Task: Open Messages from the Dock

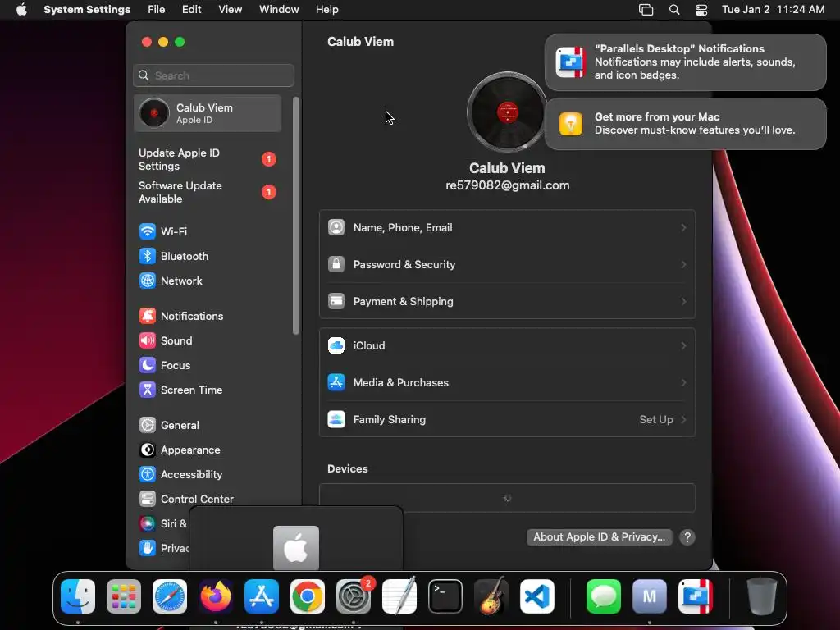Action: coord(603,596)
